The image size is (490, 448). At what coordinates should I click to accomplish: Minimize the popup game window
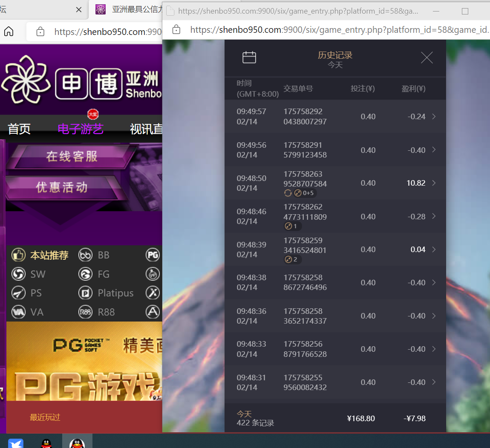(x=436, y=11)
